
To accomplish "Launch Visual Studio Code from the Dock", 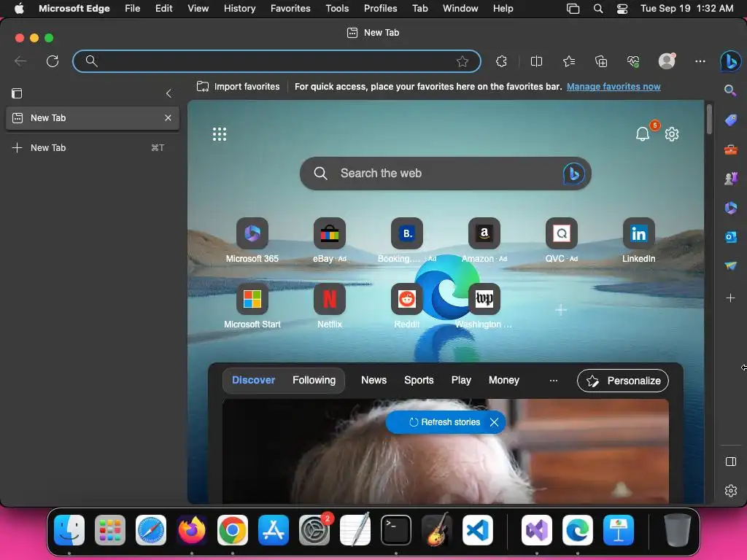I will tap(478, 530).
